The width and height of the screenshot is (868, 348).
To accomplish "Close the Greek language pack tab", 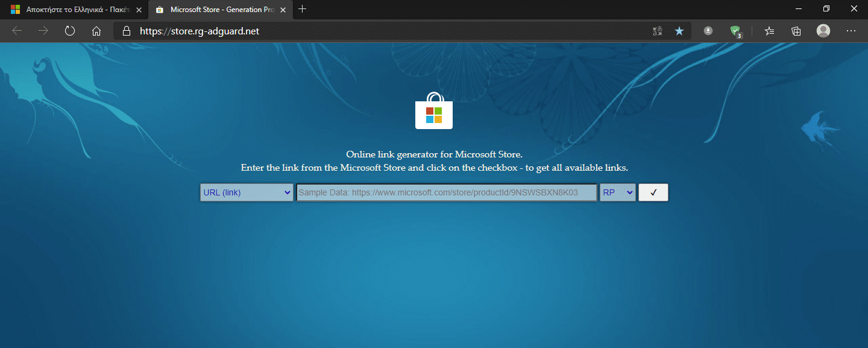I will click(x=139, y=10).
